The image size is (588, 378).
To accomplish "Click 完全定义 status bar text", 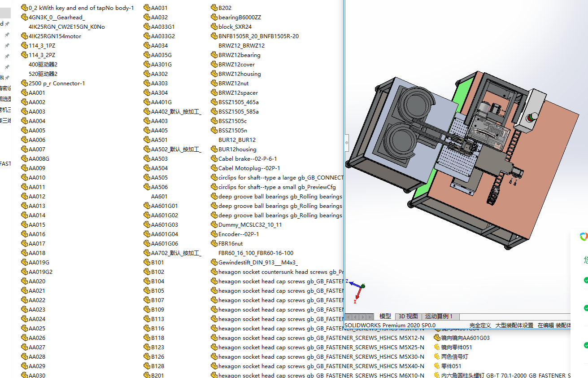I will [x=480, y=325].
